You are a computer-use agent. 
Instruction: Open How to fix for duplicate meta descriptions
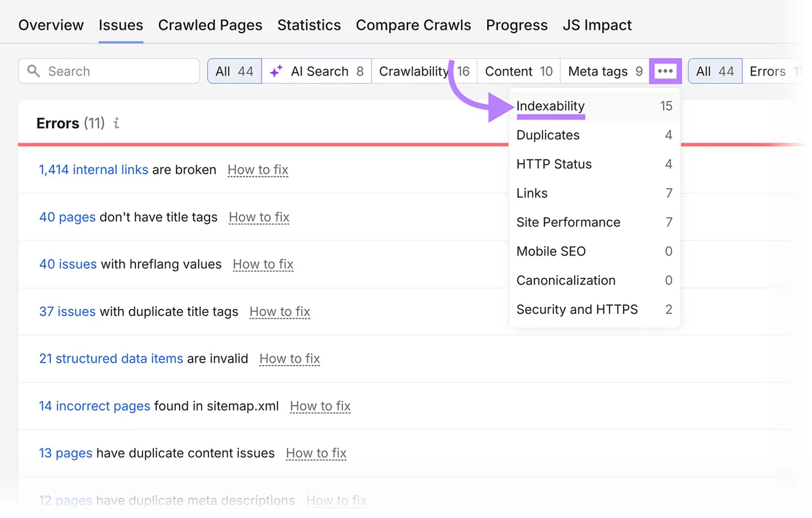pyautogui.click(x=336, y=500)
